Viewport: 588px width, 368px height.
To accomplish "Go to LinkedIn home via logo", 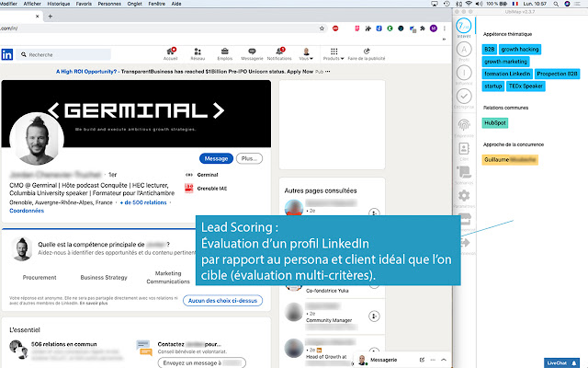I will (7, 54).
